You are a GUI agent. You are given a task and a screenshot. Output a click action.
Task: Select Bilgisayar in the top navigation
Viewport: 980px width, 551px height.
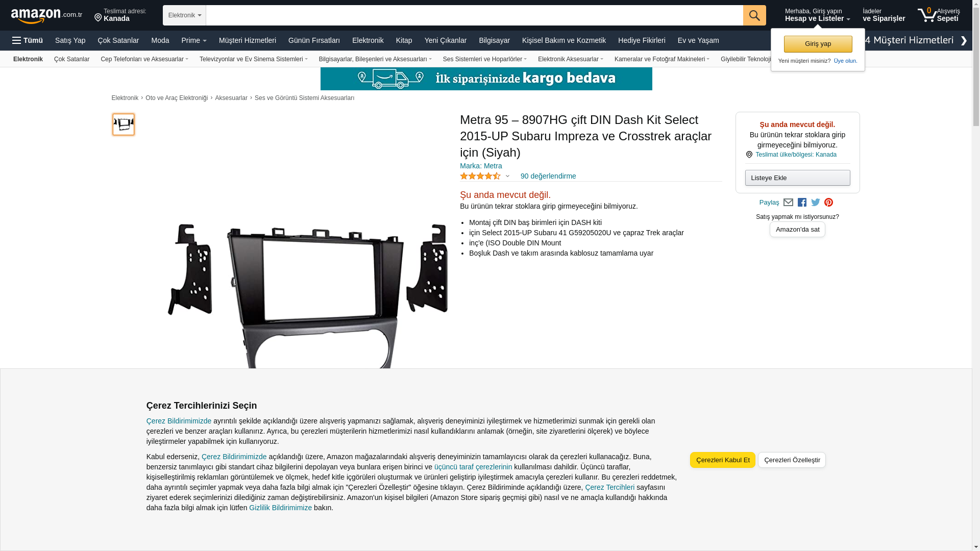(x=494, y=40)
